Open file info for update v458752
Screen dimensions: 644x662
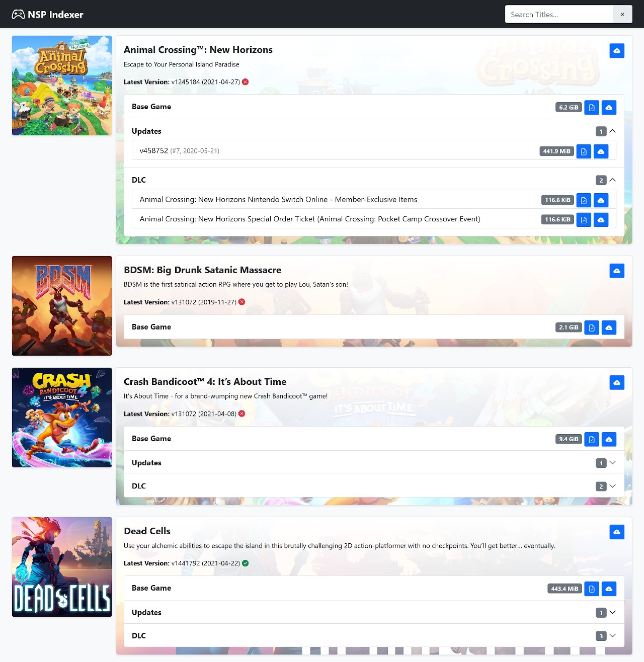pyautogui.click(x=584, y=151)
